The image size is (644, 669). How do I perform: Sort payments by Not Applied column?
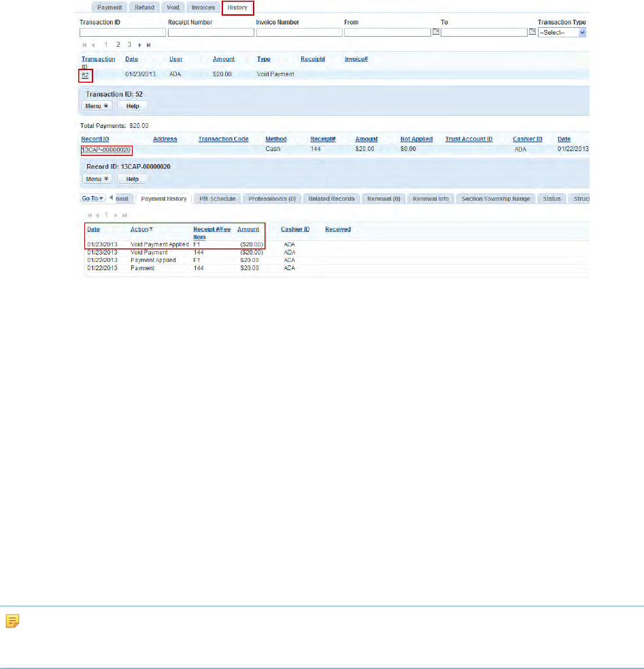click(416, 139)
